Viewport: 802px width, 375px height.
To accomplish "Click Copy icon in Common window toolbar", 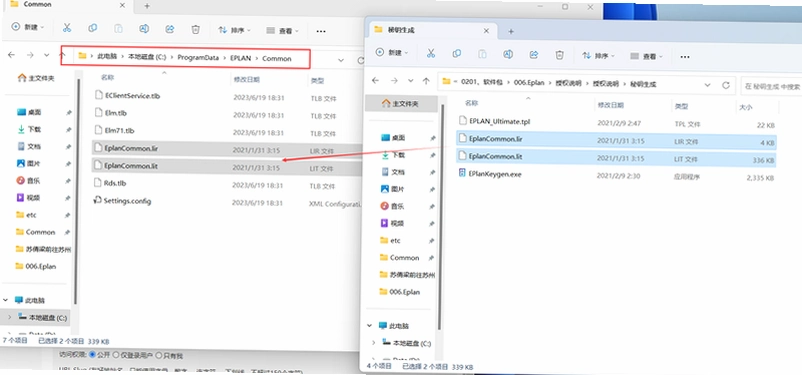I will point(93,28).
